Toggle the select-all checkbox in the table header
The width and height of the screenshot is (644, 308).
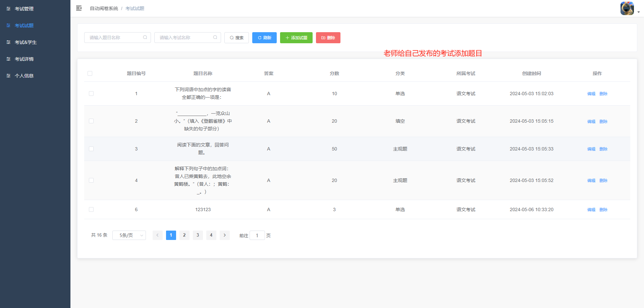point(90,73)
